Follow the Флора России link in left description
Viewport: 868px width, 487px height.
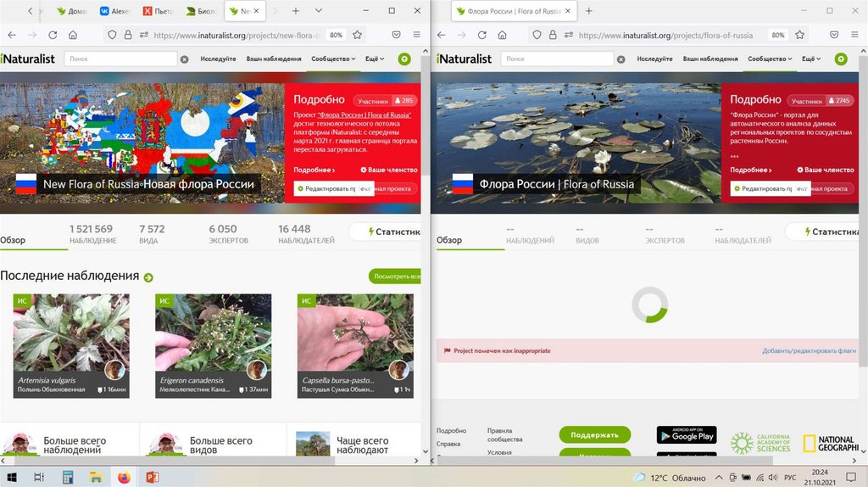pos(364,115)
